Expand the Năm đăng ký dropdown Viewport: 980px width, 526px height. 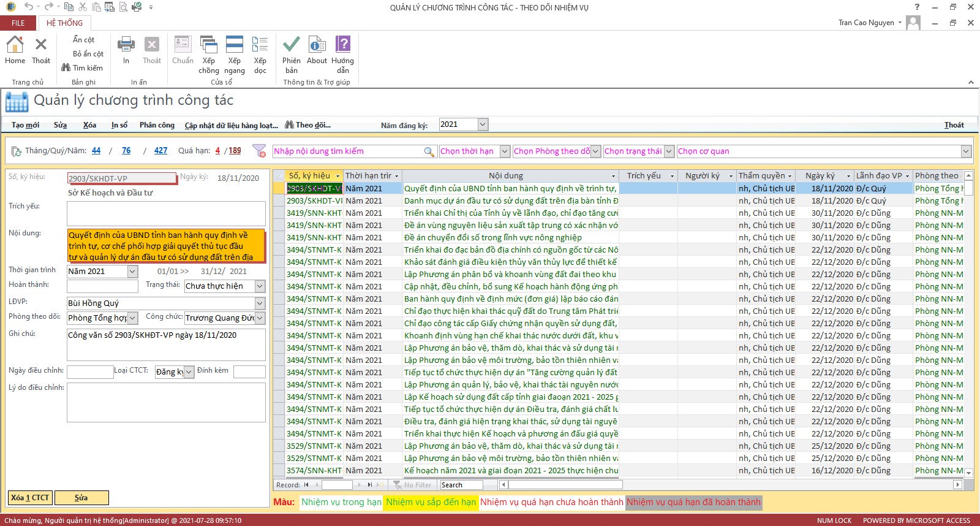(483, 124)
